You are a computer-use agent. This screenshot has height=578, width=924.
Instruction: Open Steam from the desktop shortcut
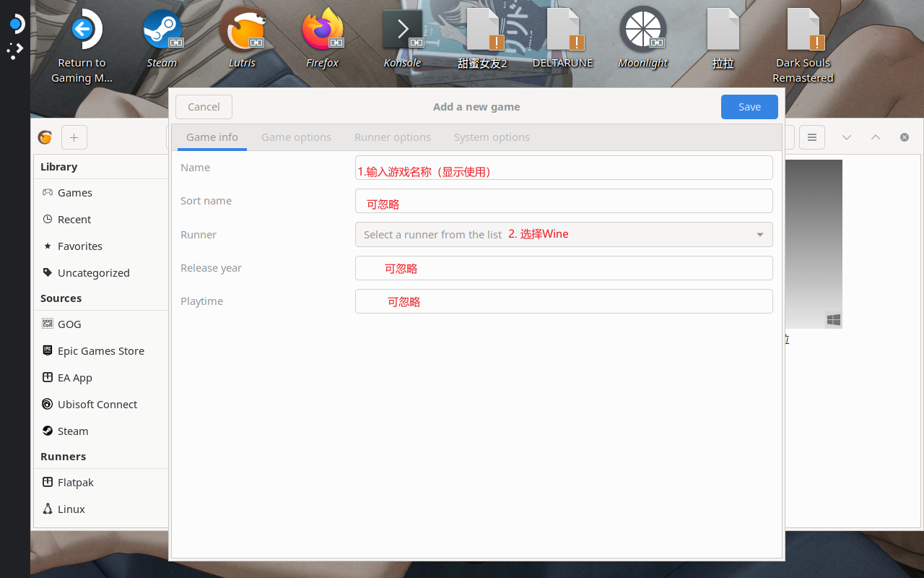pyautogui.click(x=162, y=30)
